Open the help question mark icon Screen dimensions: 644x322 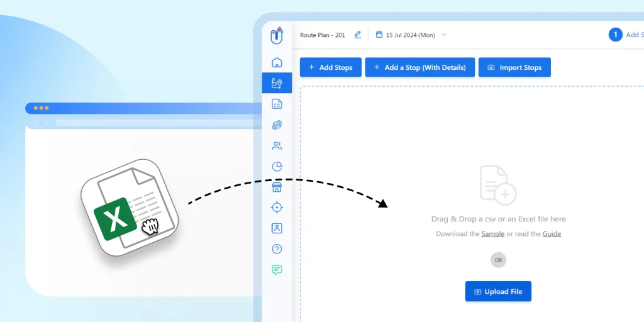pos(277,249)
